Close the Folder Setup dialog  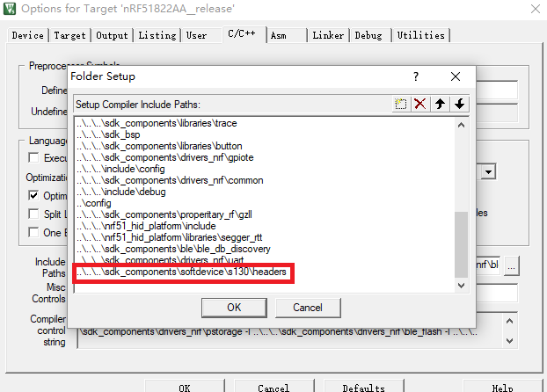tap(456, 76)
